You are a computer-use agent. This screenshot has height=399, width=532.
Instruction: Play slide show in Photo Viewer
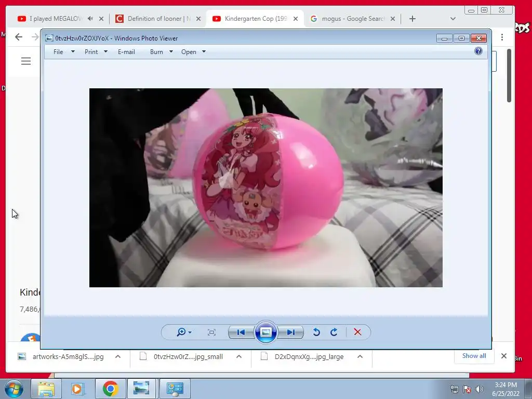pos(265,332)
